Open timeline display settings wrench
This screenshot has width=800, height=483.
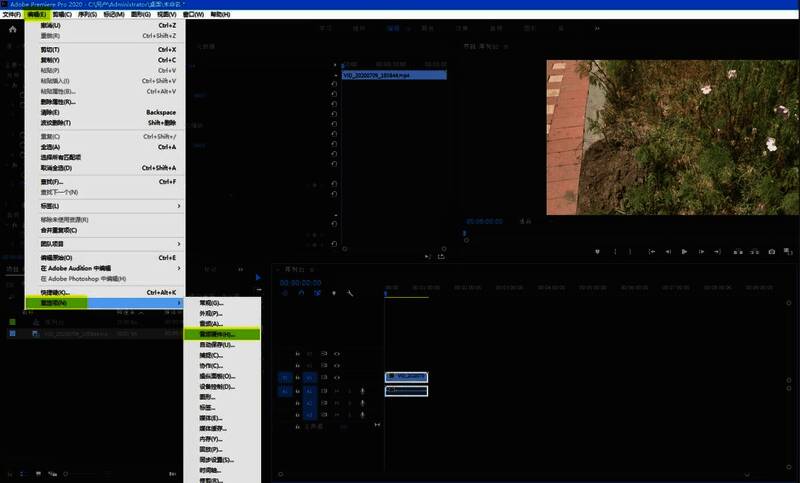click(x=350, y=293)
